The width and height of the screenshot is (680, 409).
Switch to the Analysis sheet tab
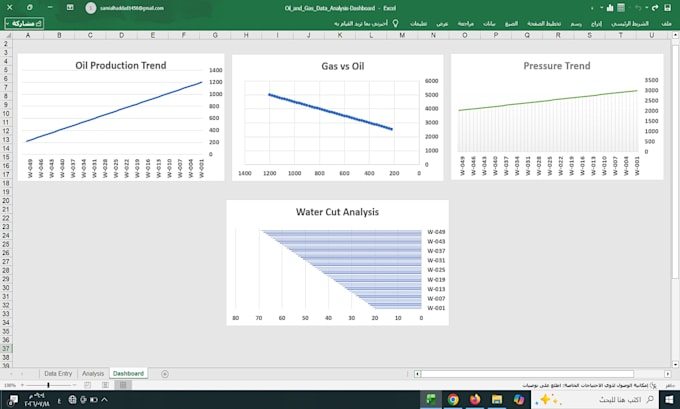coord(93,373)
